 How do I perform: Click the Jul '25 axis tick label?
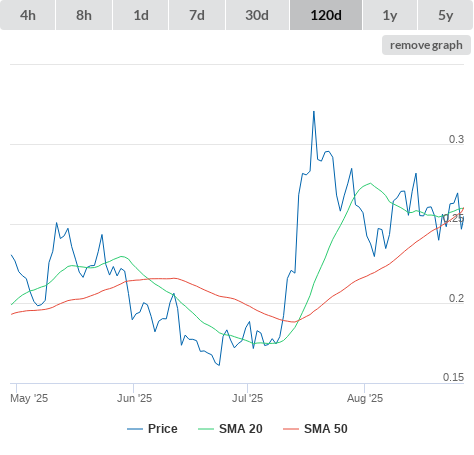[247, 398]
